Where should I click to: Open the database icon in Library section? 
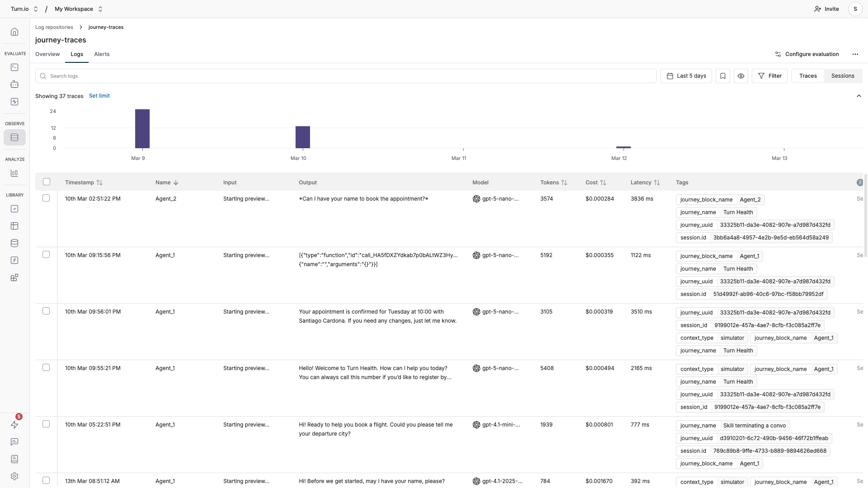click(14, 243)
